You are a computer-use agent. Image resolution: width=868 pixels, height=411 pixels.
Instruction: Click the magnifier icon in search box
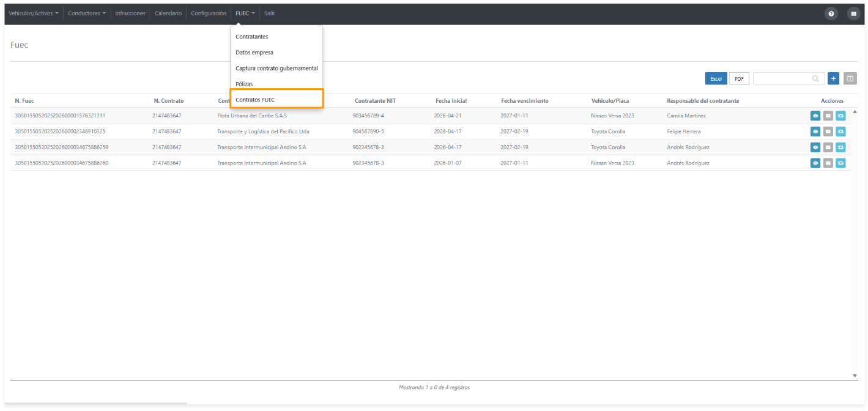click(815, 78)
